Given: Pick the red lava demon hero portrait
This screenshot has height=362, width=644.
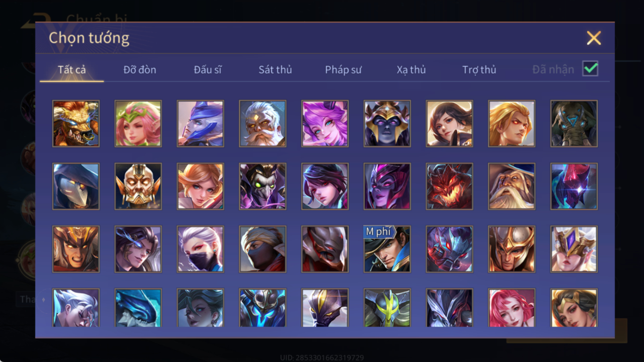Looking at the screenshot, I should [x=449, y=187].
